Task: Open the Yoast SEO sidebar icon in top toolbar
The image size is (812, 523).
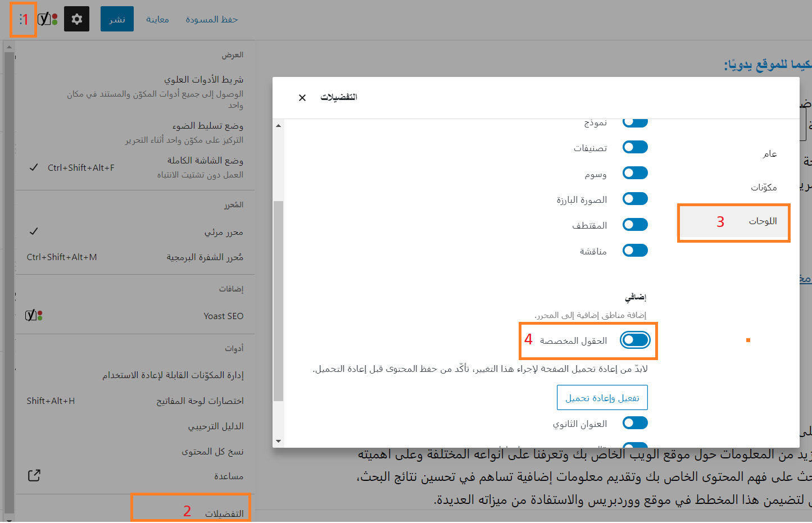Action: pyautogui.click(x=48, y=19)
